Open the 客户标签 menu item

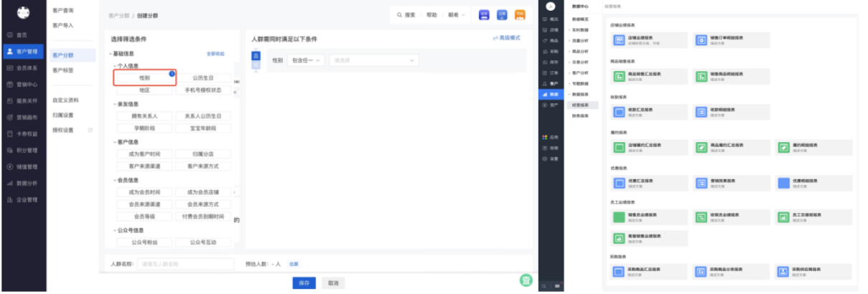click(x=63, y=70)
